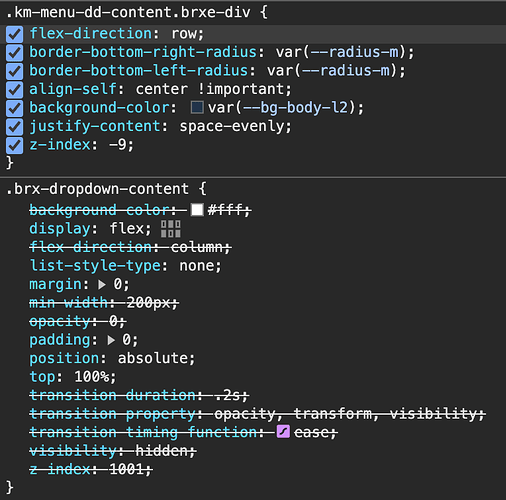Select the .km-menu-dd-content.brxe-div selector text

click(128, 13)
